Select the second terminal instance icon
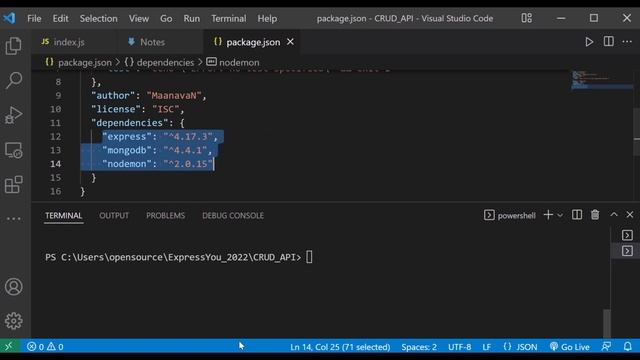 coord(627,251)
